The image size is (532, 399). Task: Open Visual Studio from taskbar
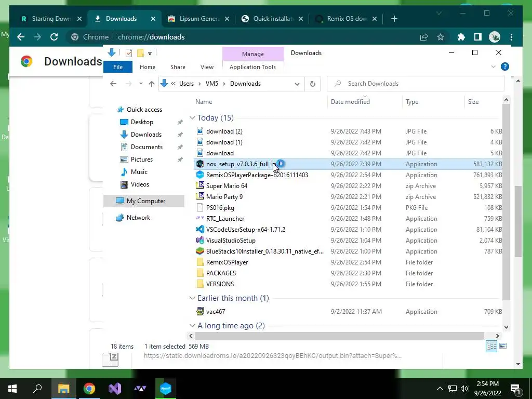pos(115,389)
